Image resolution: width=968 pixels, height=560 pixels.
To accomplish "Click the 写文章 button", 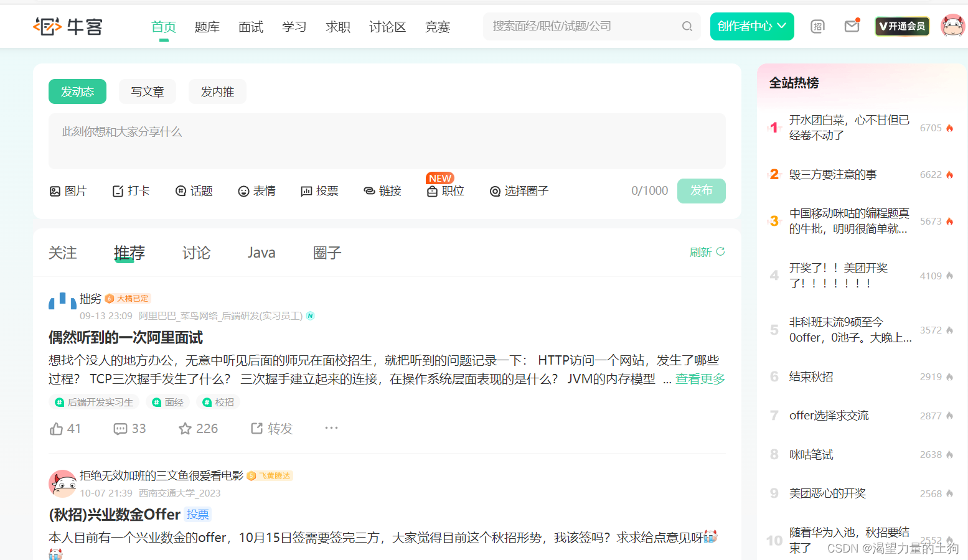I will point(147,91).
